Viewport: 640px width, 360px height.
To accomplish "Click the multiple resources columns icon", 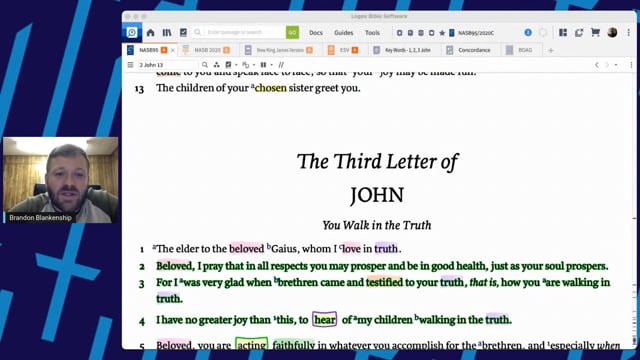I will click(x=263, y=65).
